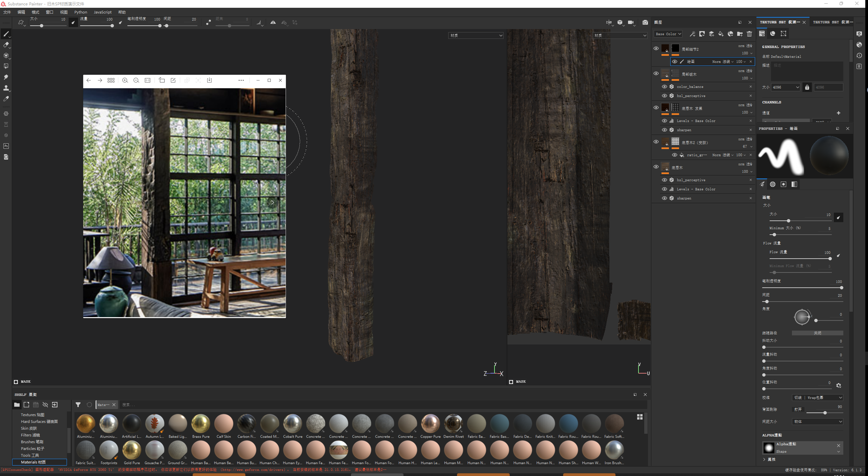868x476 pixels.
Task: Select Brushes 笔刷 shelf category
Action: [32, 442]
